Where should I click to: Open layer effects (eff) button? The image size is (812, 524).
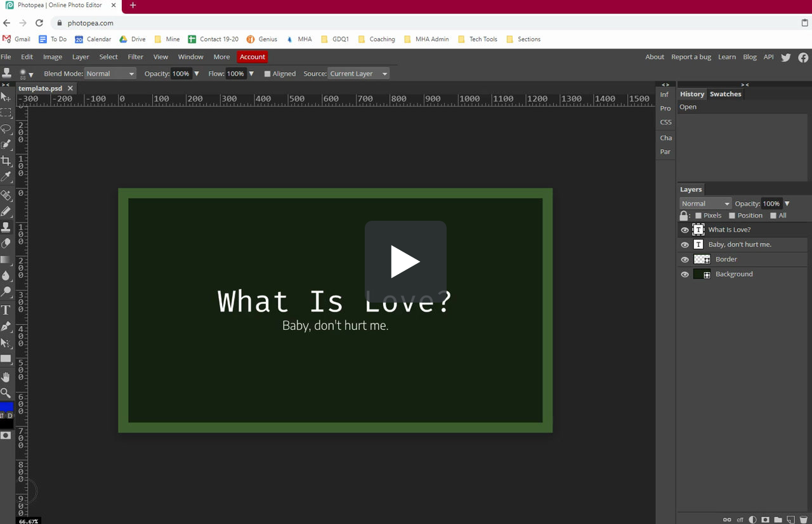740,520
